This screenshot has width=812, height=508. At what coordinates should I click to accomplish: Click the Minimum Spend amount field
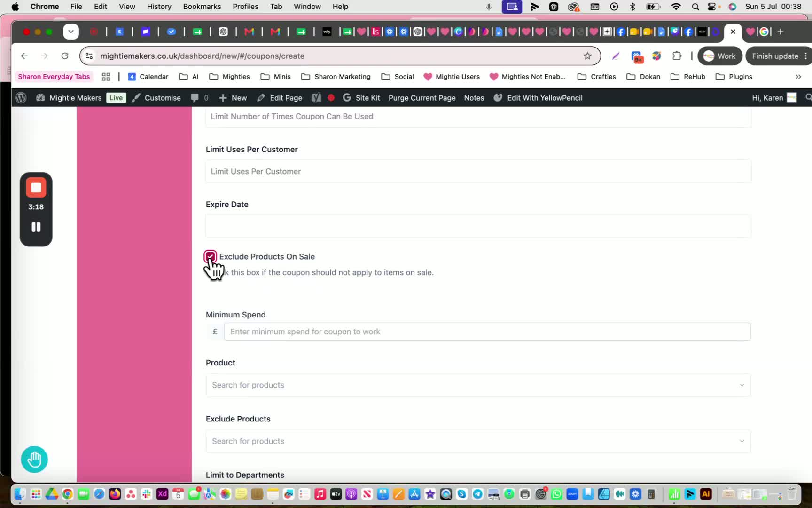[x=487, y=332]
